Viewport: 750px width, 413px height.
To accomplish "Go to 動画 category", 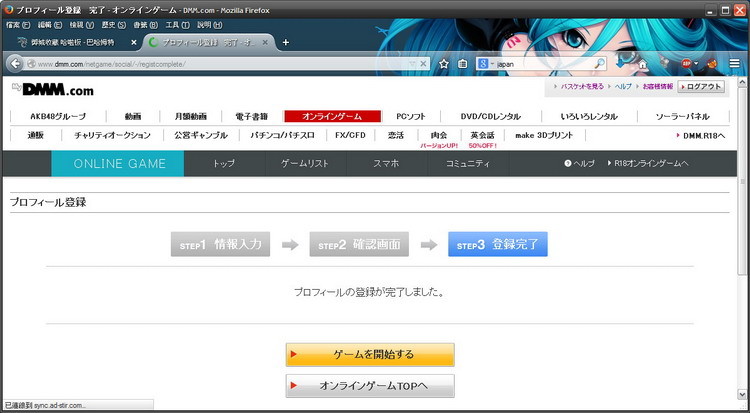I will [133, 116].
